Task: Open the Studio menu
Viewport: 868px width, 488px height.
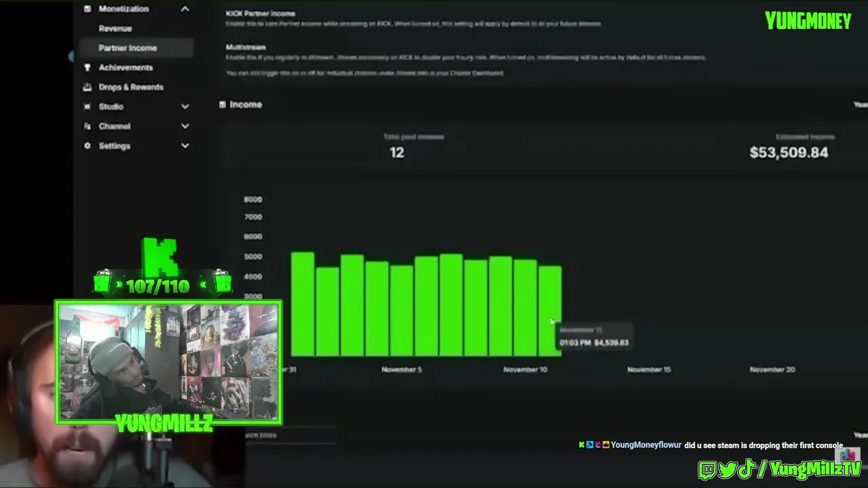Action: pos(111,106)
